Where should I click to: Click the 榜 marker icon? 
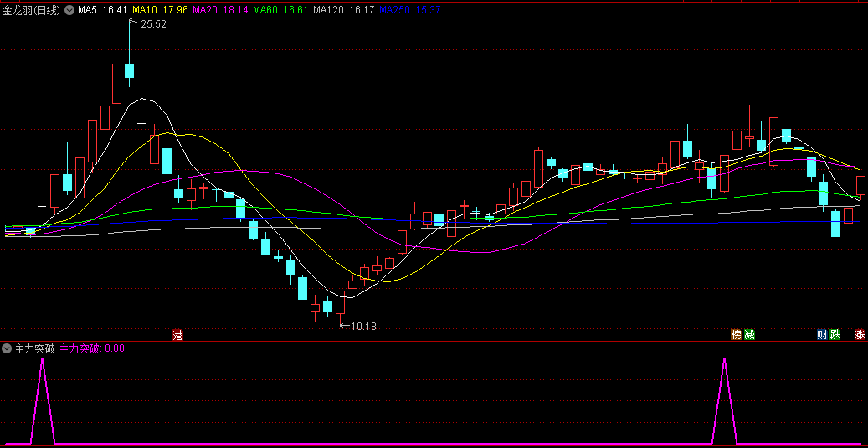coord(736,334)
